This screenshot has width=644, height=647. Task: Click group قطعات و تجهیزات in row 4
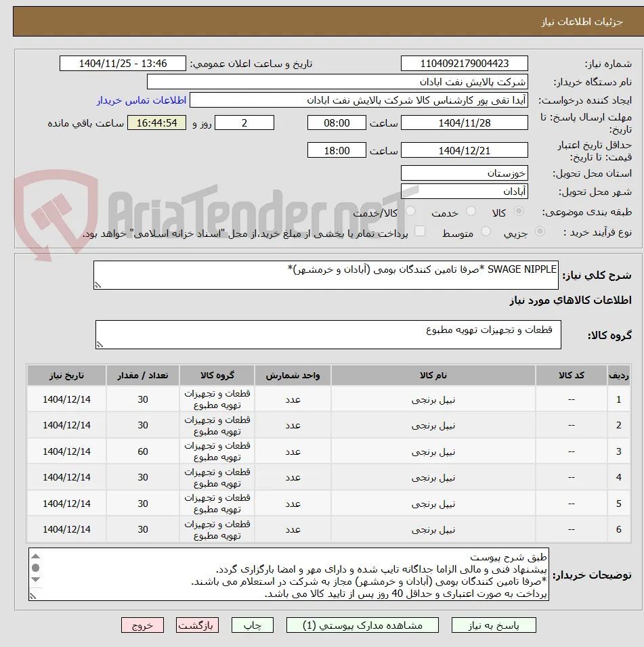click(217, 477)
